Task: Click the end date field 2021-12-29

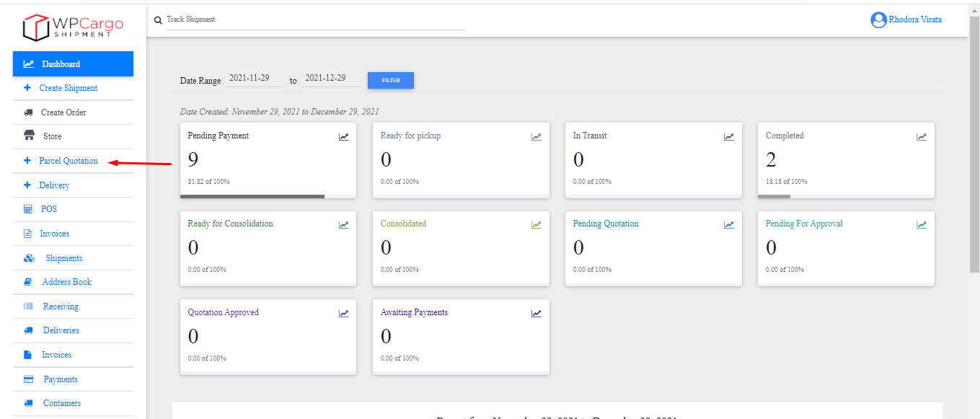Action: 330,79
